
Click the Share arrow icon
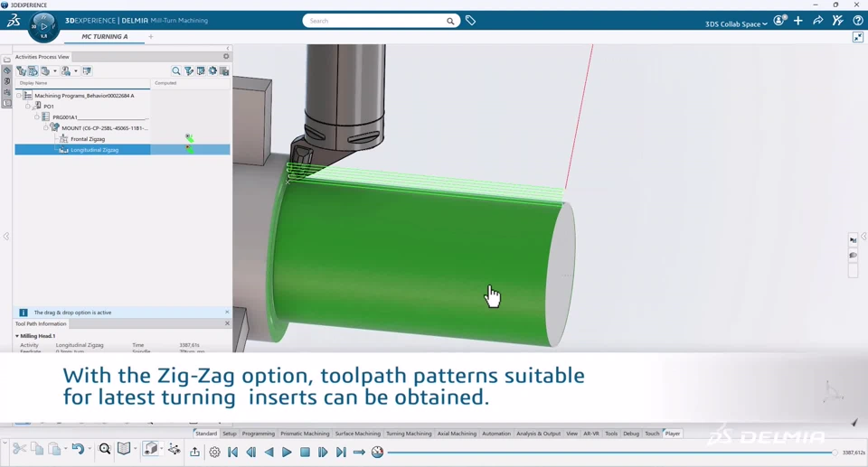(817, 21)
